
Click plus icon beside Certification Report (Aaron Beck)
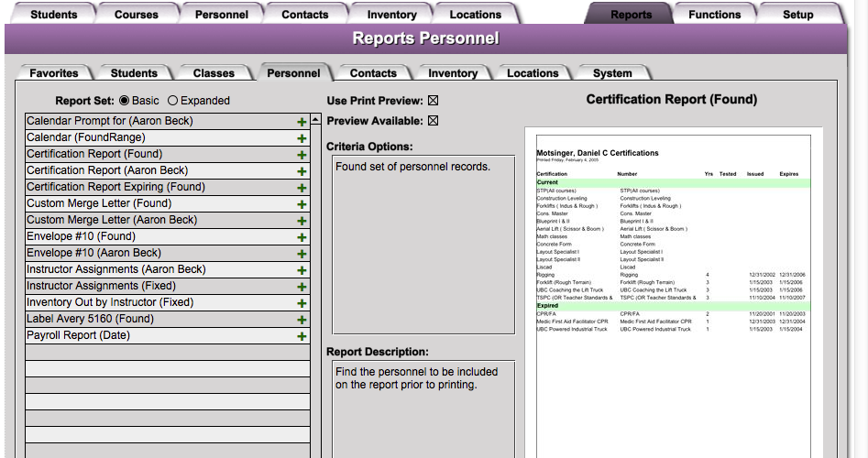tap(302, 171)
